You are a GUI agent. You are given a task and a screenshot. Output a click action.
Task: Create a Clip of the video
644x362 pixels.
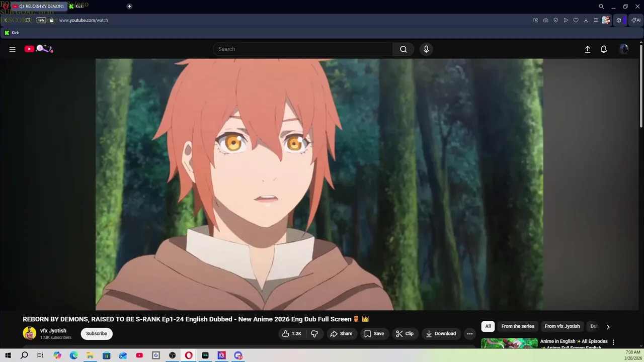(405, 334)
